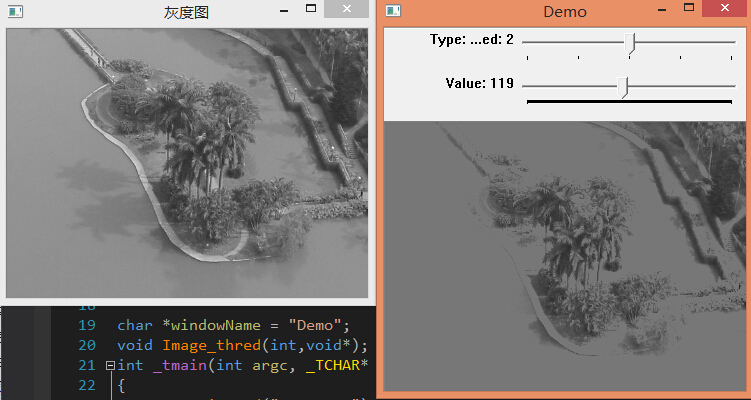Screen dimensions: 751x400
Task: Maximize the Demo window
Action: pos(689,8)
